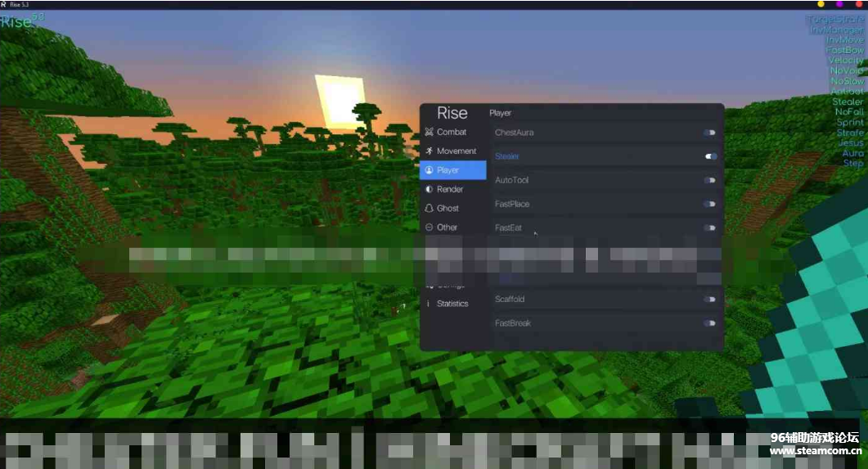868x469 pixels.
Task: Toggle the Scaffold switch on
Action: click(x=709, y=300)
